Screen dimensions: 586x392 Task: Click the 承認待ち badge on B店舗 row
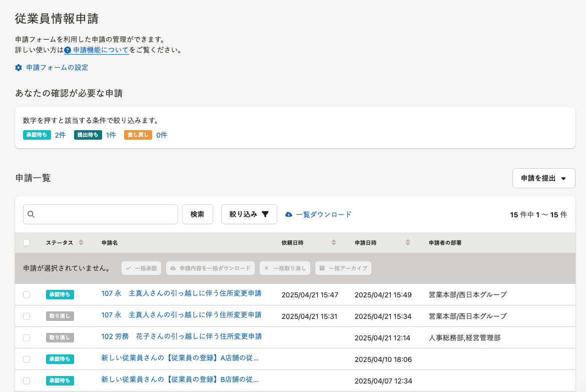pyautogui.click(x=60, y=381)
